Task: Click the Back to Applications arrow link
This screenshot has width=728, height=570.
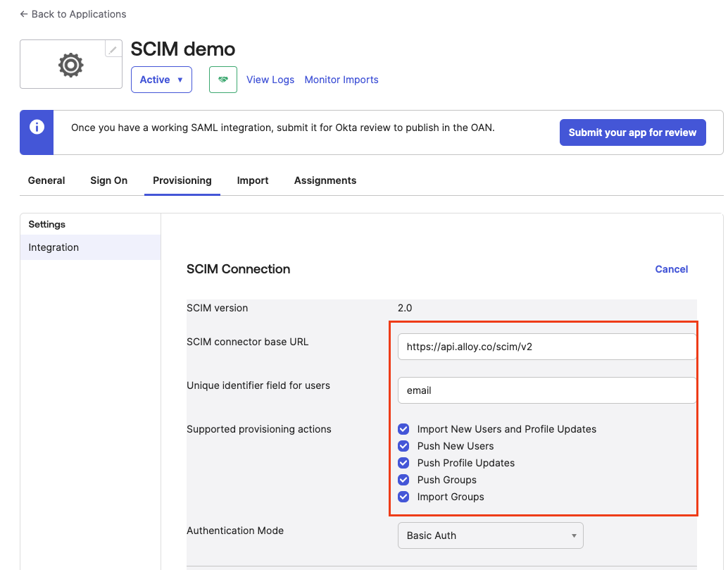Action: pos(73,14)
